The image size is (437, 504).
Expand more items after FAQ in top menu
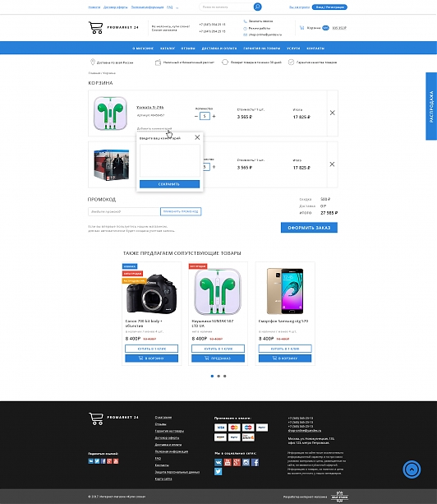177,7
